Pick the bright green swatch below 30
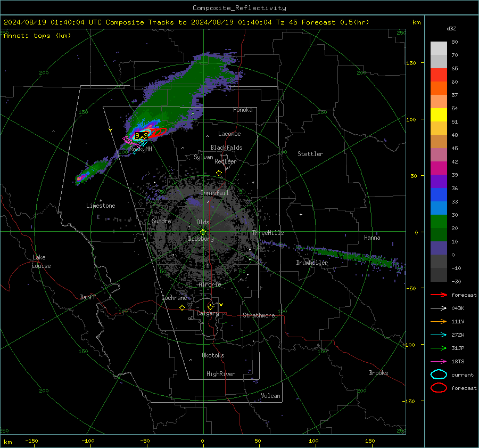This screenshot has height=448, width=479. 439,222
